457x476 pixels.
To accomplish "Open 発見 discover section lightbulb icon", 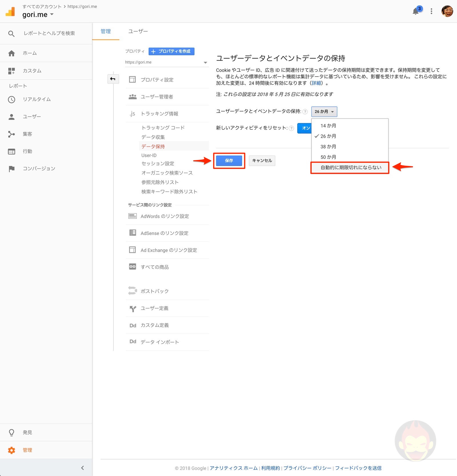I will coord(11,432).
